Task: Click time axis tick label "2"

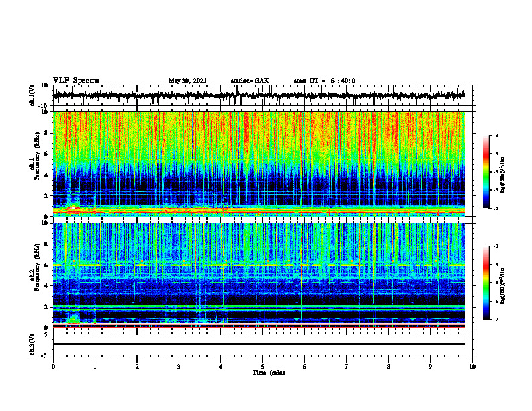Action: (x=137, y=367)
